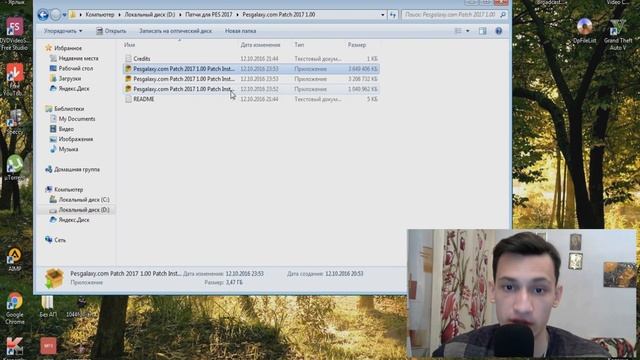Refresh the folder via address bar refresh icon
The image size is (640, 360).
pyautogui.click(x=393, y=15)
